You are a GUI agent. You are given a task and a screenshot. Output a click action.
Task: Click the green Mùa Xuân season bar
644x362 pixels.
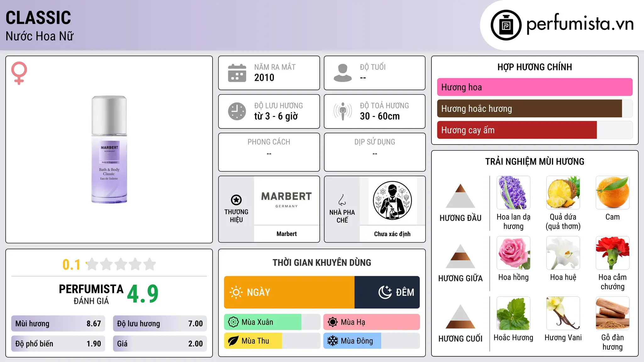click(x=263, y=322)
